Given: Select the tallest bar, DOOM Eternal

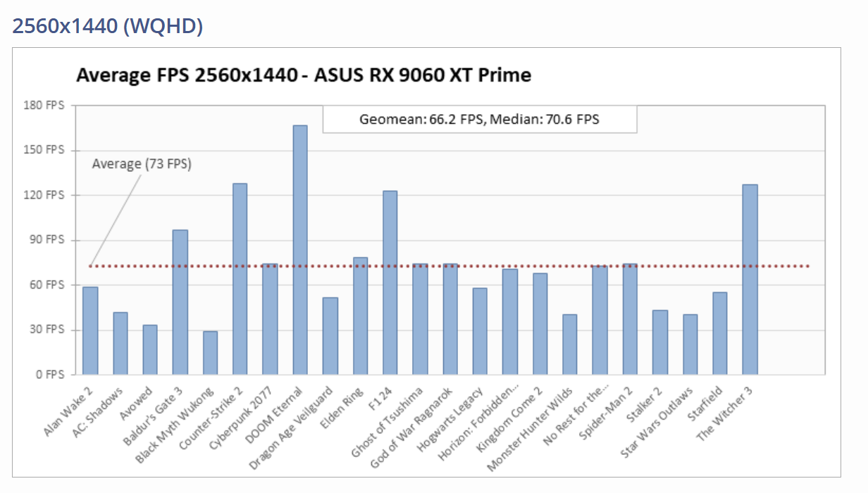Looking at the screenshot, I should click(x=300, y=250).
